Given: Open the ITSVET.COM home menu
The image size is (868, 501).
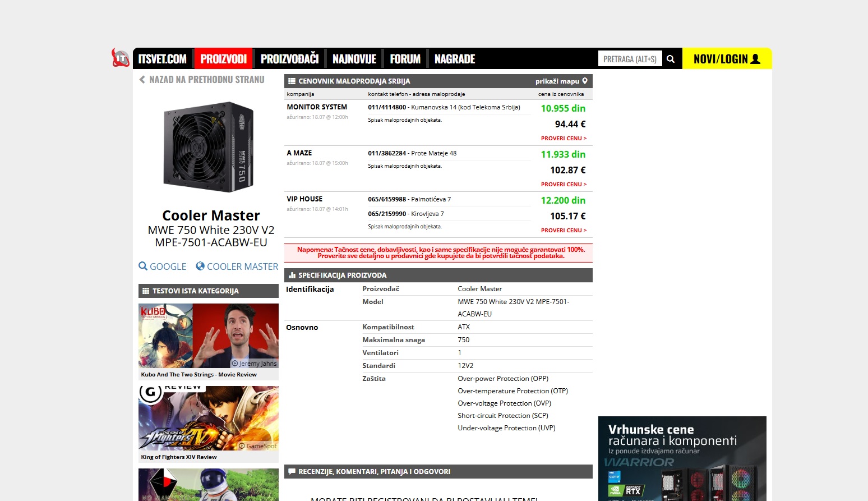Looking at the screenshot, I should click(163, 59).
